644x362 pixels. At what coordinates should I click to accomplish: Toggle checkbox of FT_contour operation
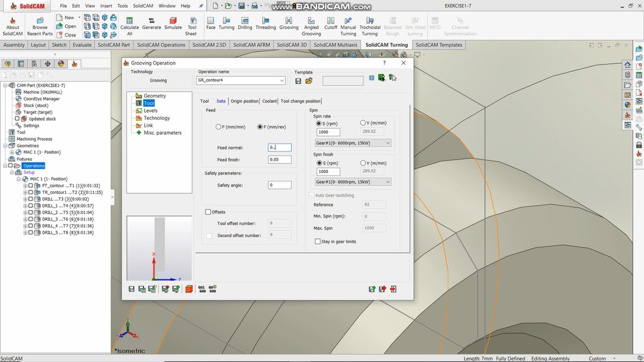click(31, 186)
